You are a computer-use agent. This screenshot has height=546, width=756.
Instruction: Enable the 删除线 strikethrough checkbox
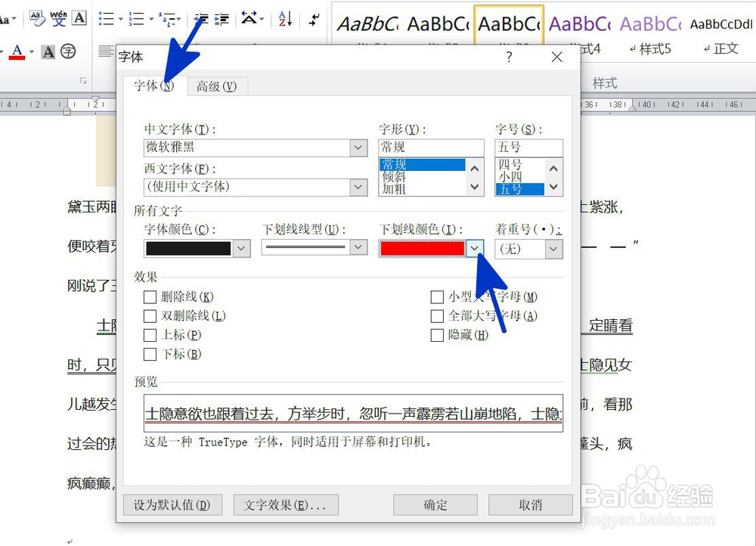pyautogui.click(x=150, y=296)
